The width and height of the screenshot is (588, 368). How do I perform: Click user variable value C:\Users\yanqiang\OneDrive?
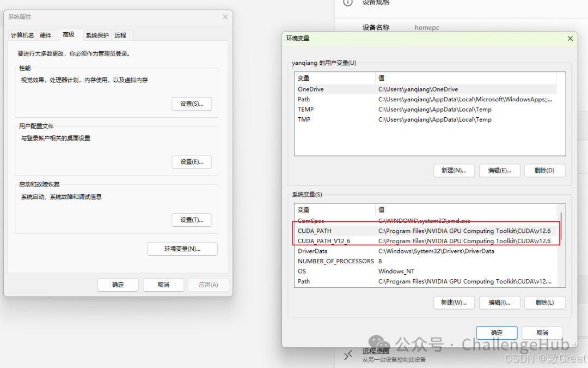(418, 89)
